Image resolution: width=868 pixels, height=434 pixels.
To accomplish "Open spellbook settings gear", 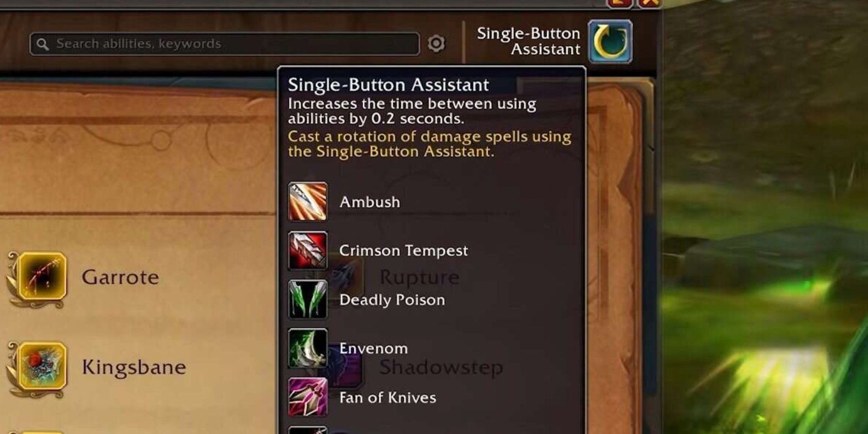I will tap(436, 43).
